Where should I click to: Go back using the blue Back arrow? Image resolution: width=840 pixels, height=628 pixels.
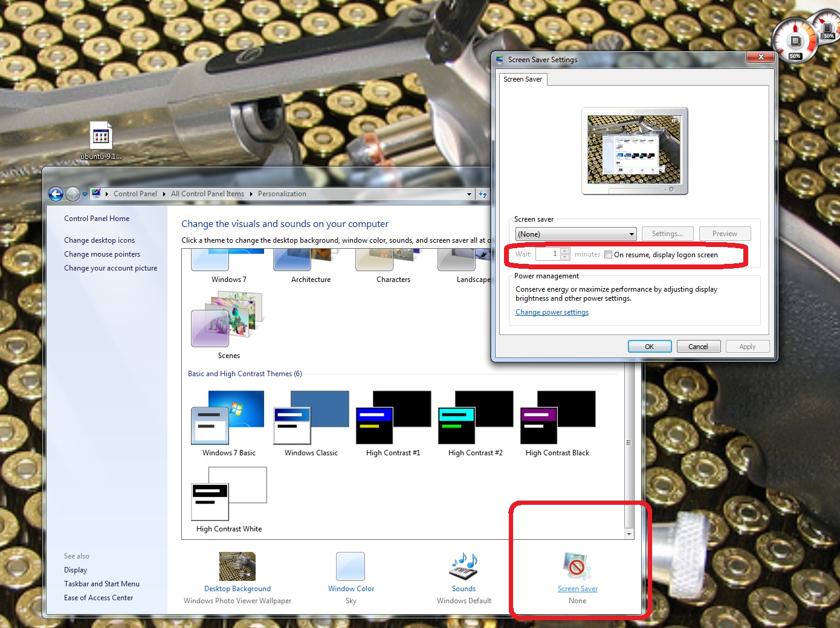pos(56,194)
